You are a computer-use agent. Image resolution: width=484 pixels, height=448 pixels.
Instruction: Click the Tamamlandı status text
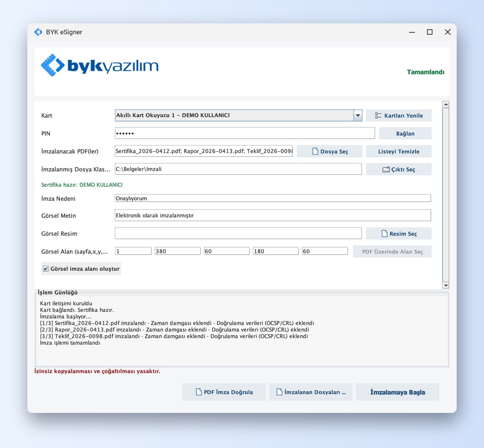[425, 72]
